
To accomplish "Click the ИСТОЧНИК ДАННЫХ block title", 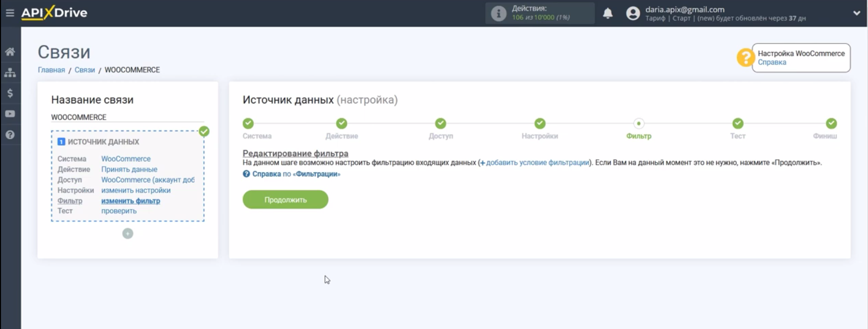I will click(x=104, y=142).
